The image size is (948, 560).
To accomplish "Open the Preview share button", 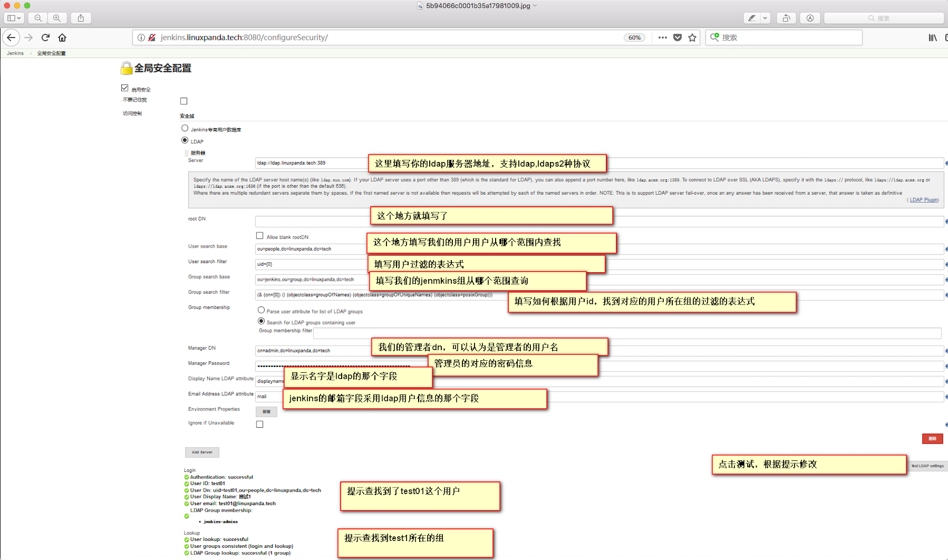I will coord(81,18).
